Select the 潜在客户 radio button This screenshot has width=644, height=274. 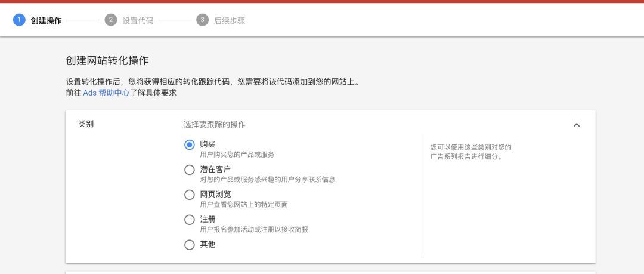click(x=190, y=170)
